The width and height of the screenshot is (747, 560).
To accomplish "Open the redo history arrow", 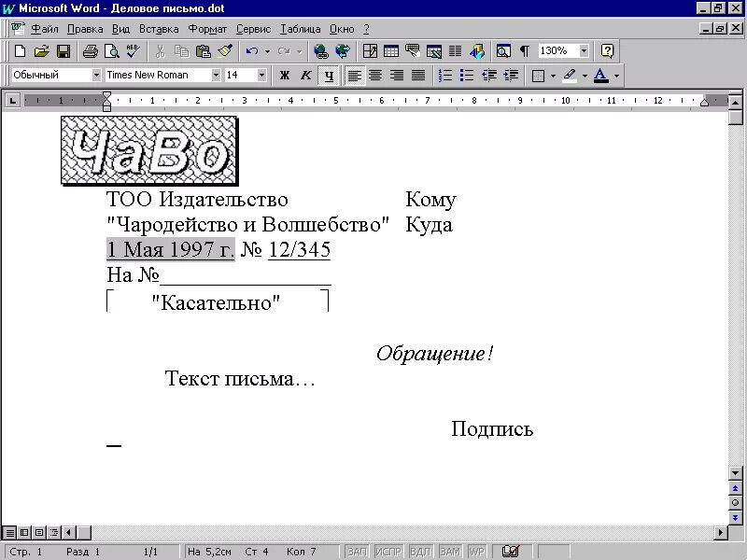I will pyautogui.click(x=299, y=51).
